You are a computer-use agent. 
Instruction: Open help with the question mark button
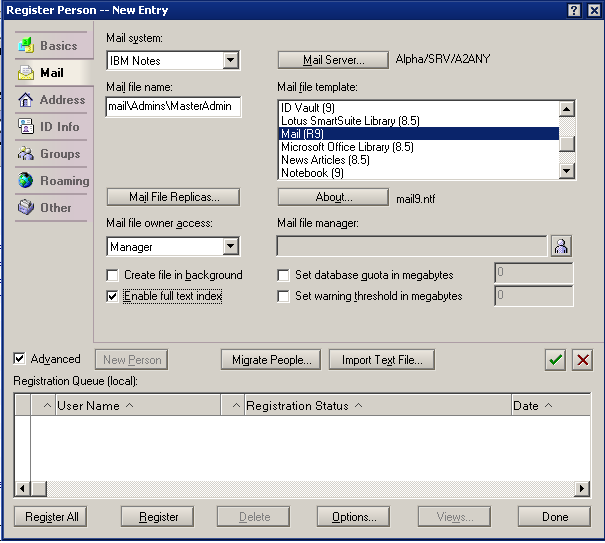(574, 10)
